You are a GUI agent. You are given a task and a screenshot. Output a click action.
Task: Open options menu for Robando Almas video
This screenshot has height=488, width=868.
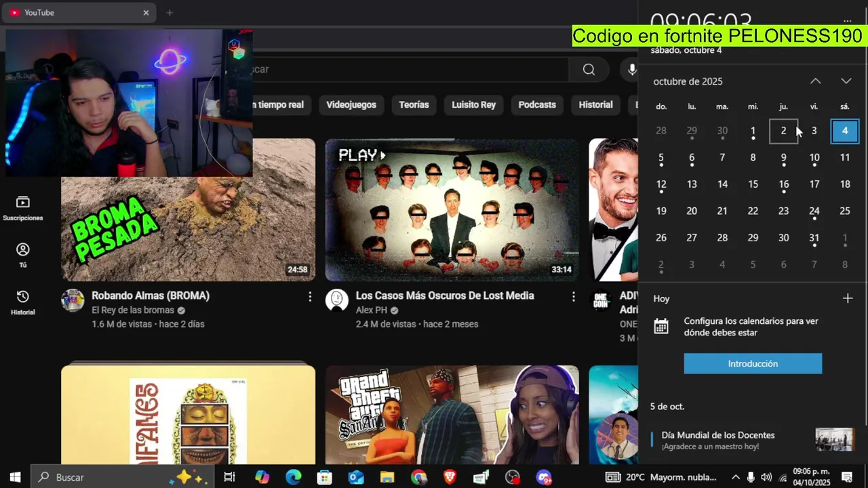(310, 297)
